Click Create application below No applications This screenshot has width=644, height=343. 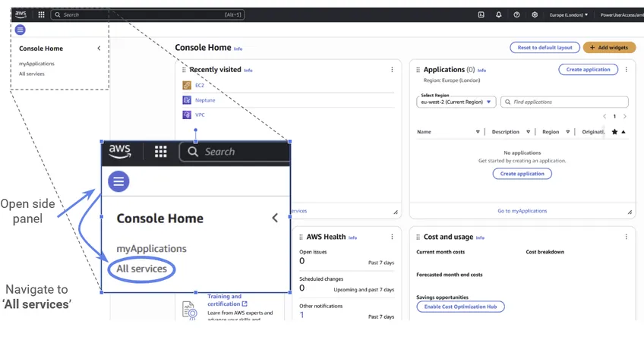[522, 174]
